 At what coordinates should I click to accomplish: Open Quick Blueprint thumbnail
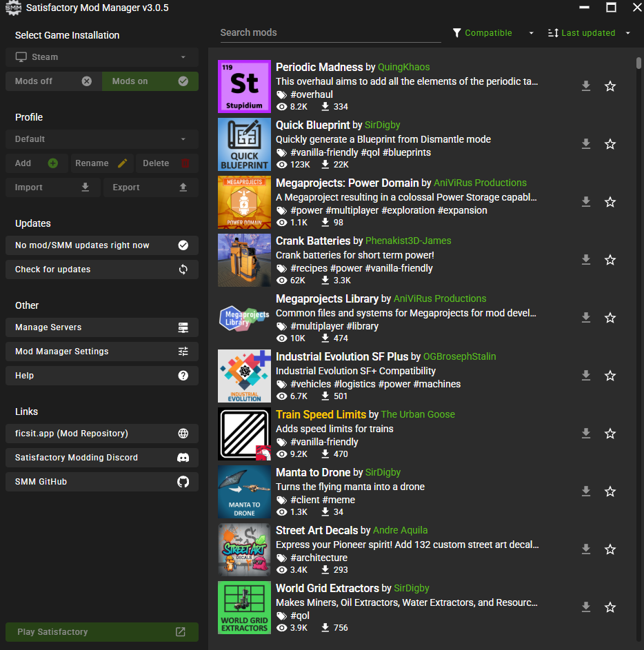[244, 144]
